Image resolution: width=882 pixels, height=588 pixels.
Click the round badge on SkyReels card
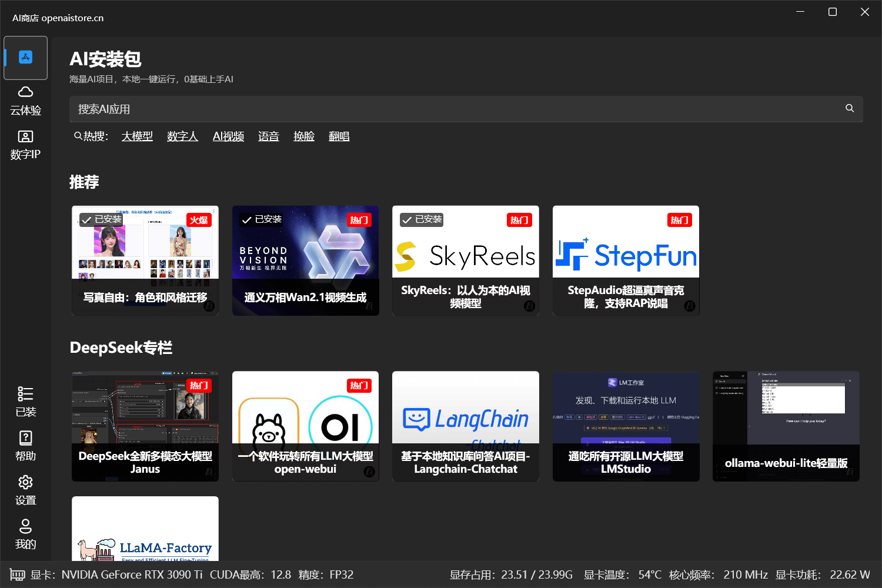pyautogui.click(x=529, y=306)
